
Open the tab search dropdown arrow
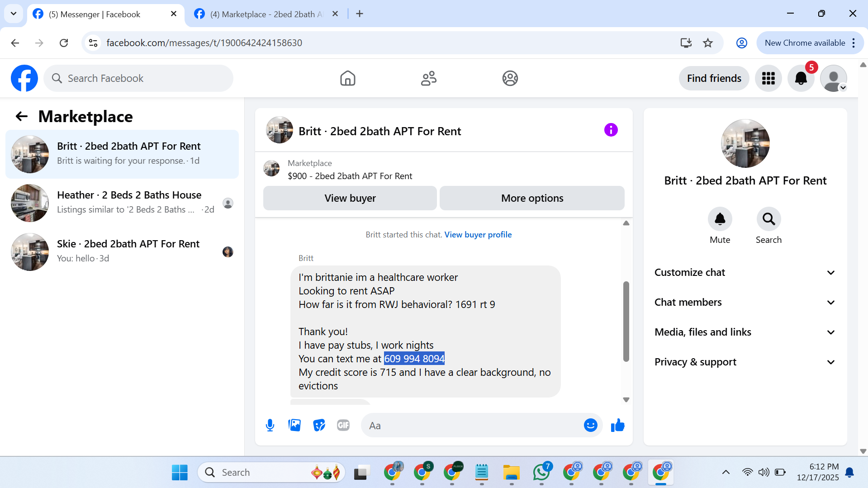tap(14, 14)
